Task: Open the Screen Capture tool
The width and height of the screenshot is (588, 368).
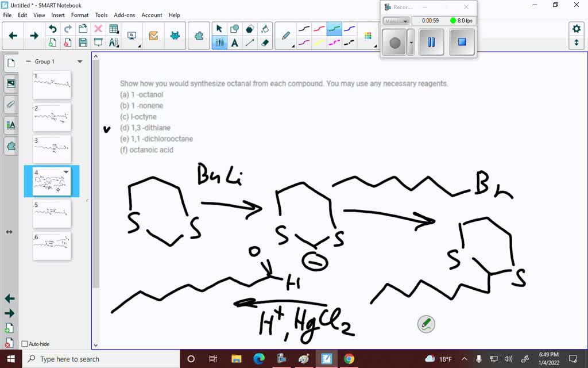Action: pos(131,34)
